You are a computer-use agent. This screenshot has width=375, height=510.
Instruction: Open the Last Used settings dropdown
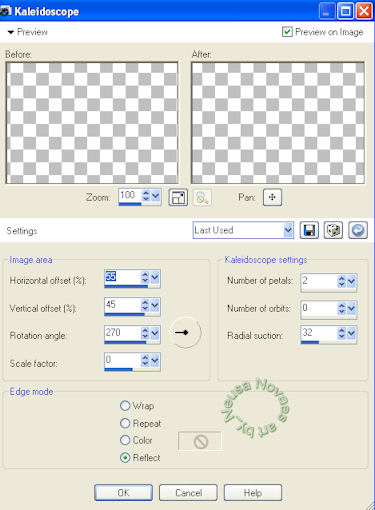(288, 230)
